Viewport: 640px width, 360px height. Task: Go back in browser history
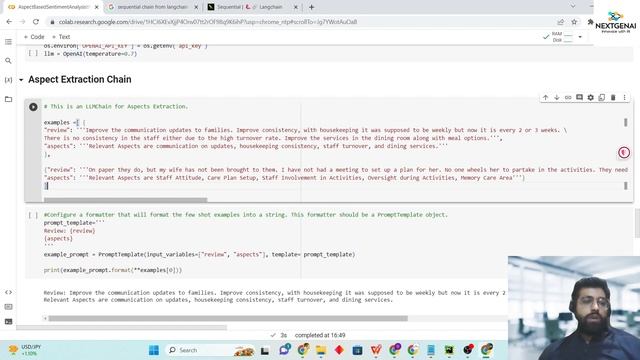coord(9,22)
